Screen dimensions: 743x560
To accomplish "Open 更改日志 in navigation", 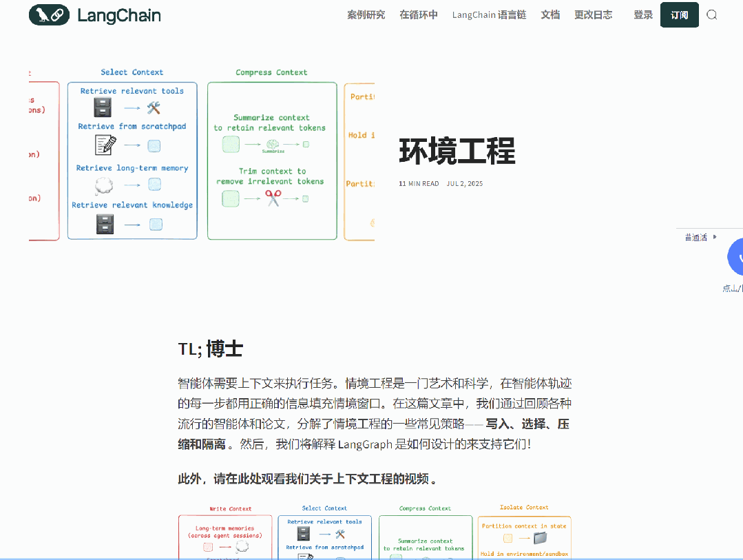I will (x=594, y=14).
